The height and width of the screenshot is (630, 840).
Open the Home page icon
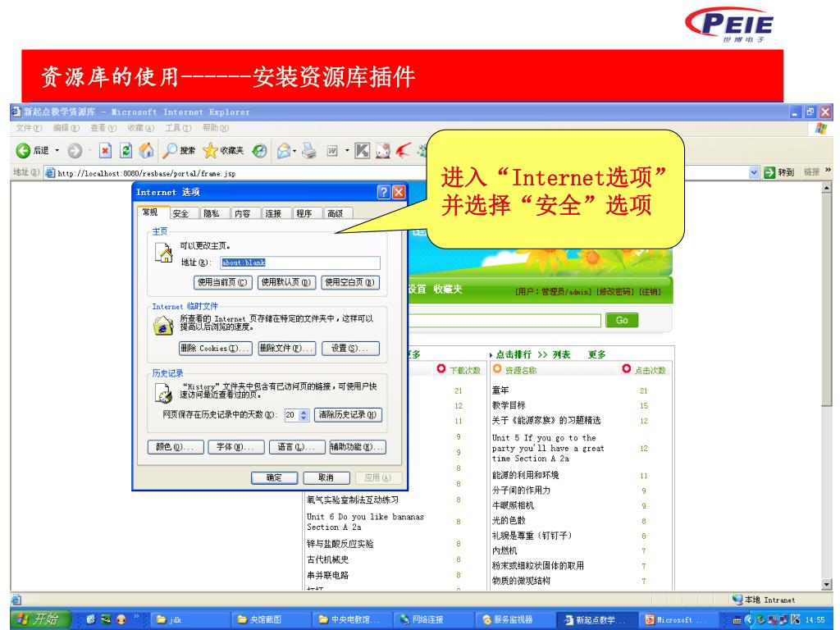[146, 151]
